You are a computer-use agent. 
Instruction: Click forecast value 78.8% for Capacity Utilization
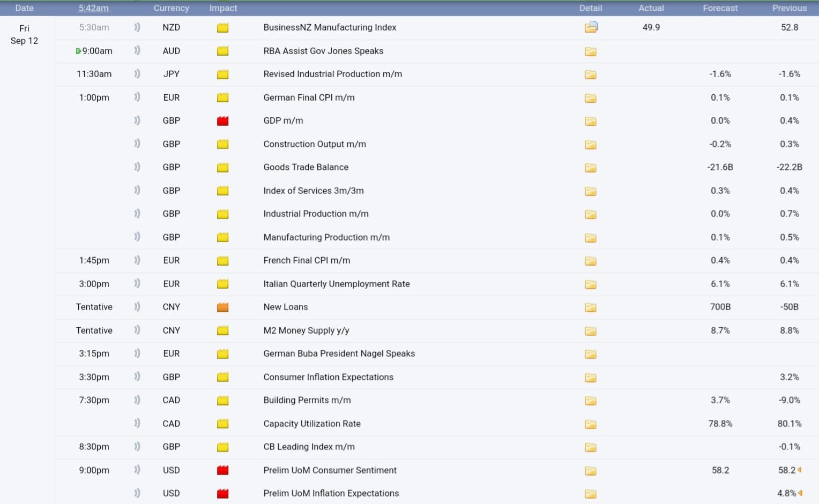[720, 424]
